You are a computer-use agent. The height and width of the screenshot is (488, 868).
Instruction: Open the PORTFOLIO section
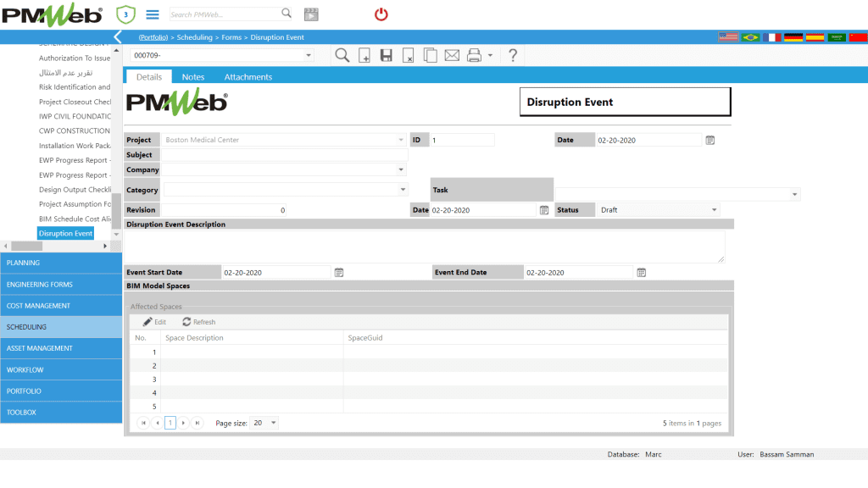61,391
